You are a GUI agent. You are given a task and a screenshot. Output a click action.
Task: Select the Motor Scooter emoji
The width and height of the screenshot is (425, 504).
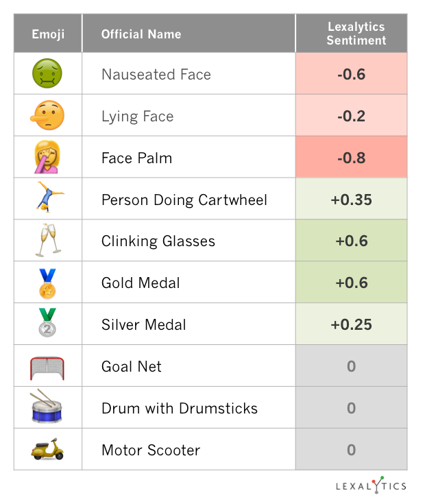pos(47,449)
